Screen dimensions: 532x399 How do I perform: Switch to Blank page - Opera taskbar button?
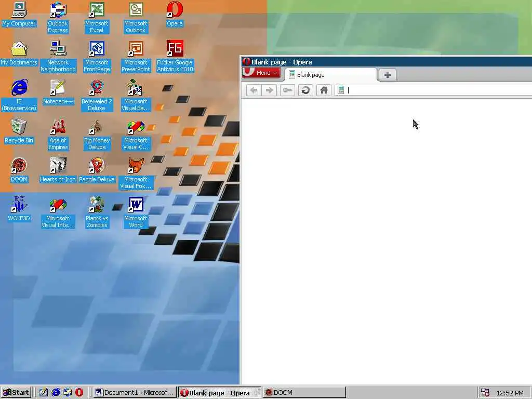pyautogui.click(x=220, y=393)
